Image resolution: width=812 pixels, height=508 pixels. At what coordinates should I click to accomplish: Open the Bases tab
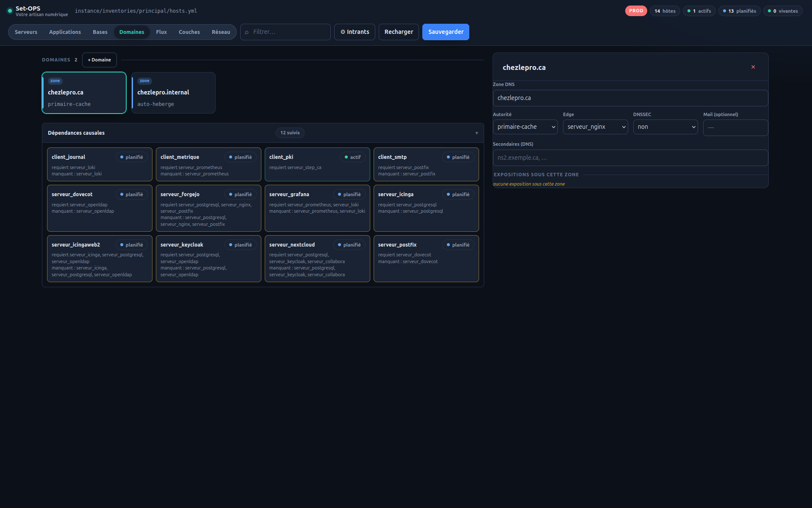[x=100, y=32]
